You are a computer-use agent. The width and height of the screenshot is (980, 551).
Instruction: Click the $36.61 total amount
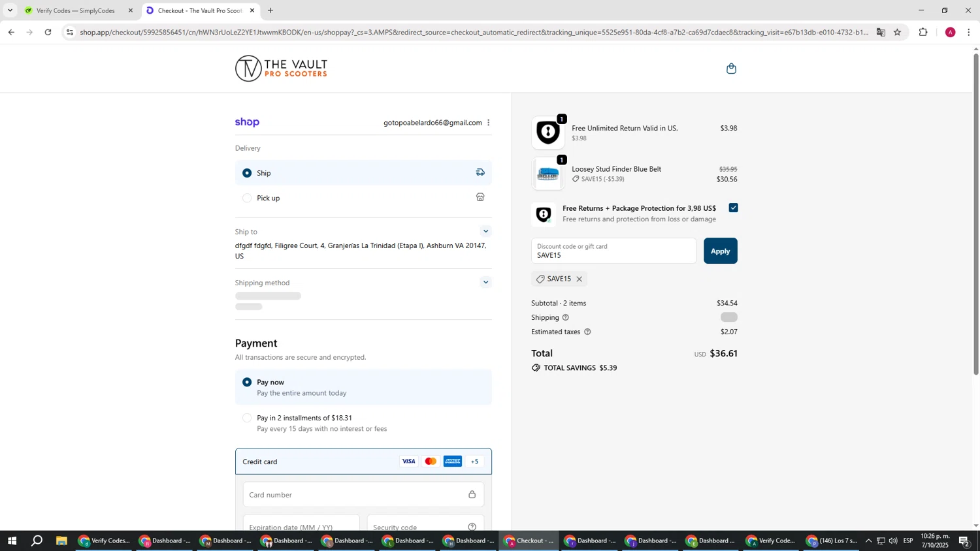tap(723, 353)
